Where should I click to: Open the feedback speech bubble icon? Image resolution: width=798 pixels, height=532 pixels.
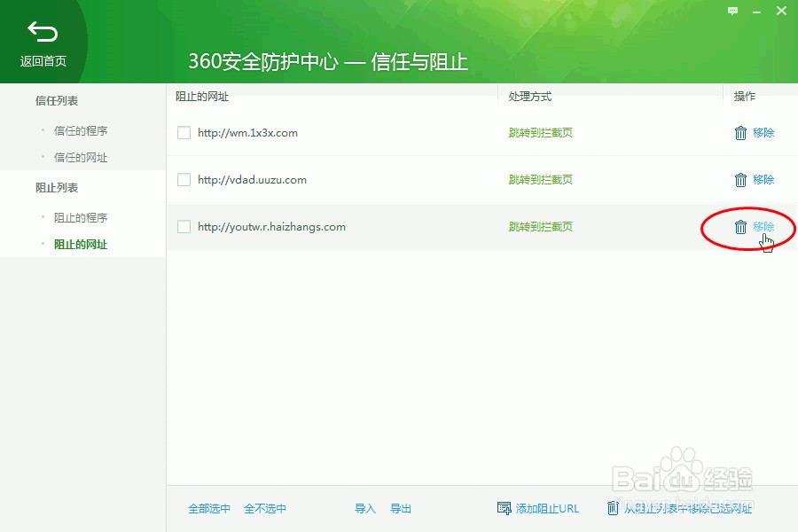coord(733,11)
